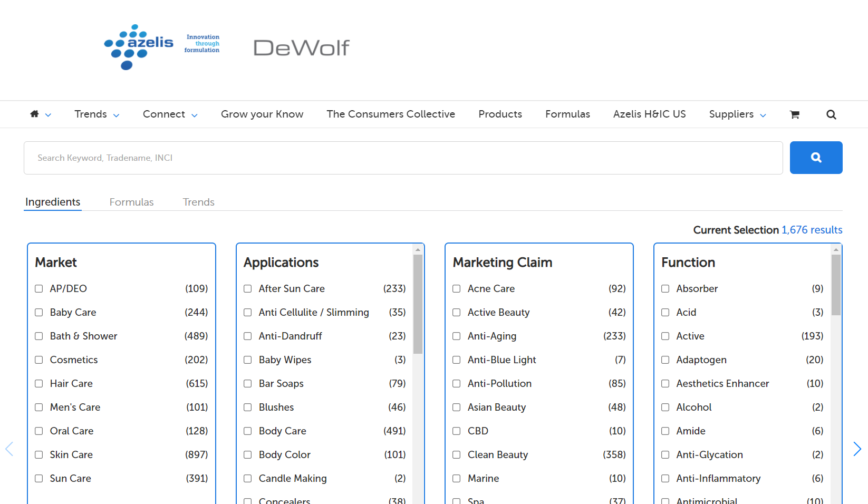This screenshot has width=868, height=504.
Task: Tick the Body Care application checkbox
Action: click(248, 431)
